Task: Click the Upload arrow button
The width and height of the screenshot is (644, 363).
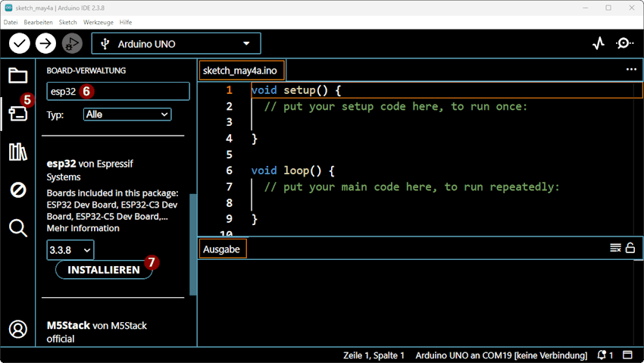Action: (x=45, y=43)
